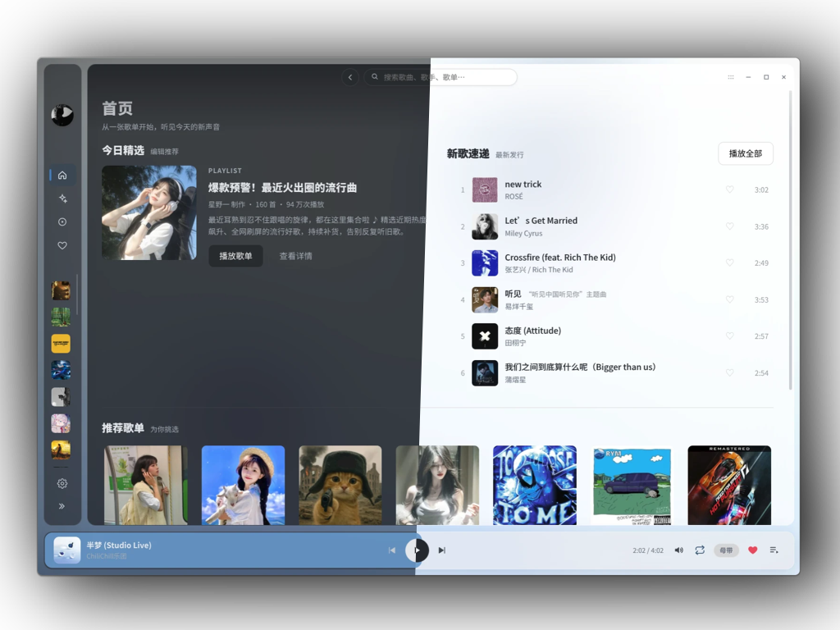This screenshot has height=630, width=840.
Task: Open the purple van cartoon playlist
Action: pos(632,486)
